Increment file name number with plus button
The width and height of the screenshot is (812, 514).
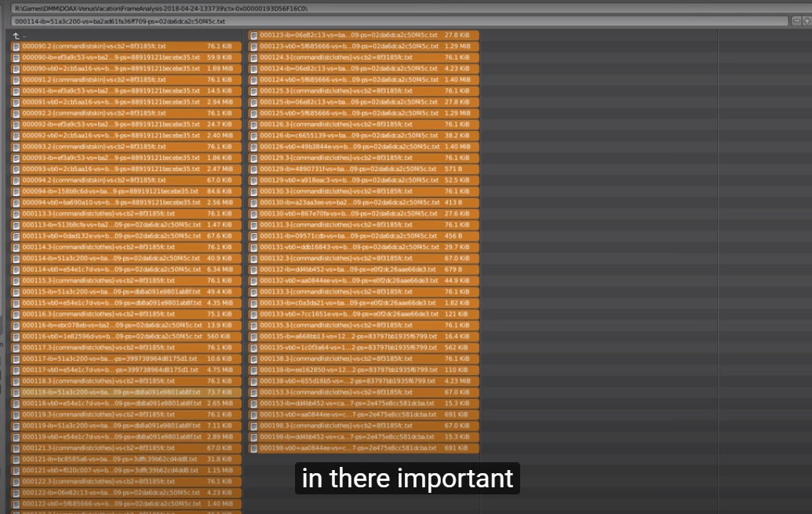tap(807, 21)
